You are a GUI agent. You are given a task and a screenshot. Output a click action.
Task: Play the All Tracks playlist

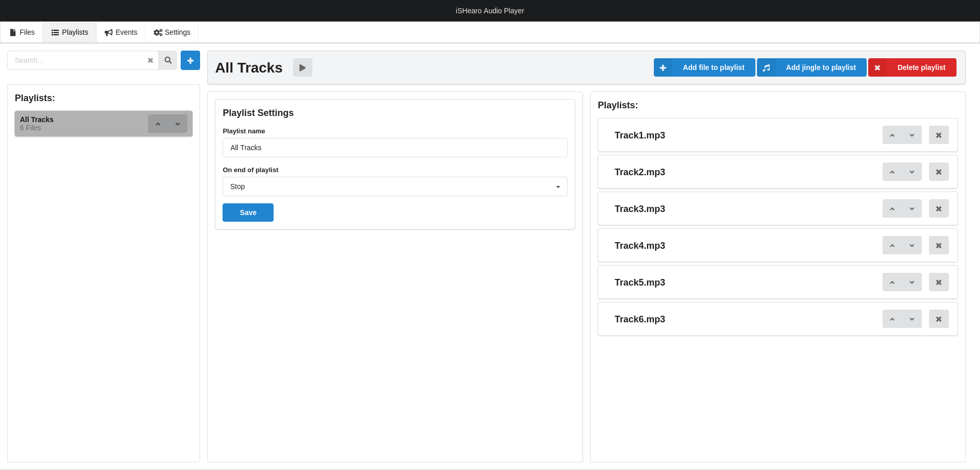click(302, 67)
